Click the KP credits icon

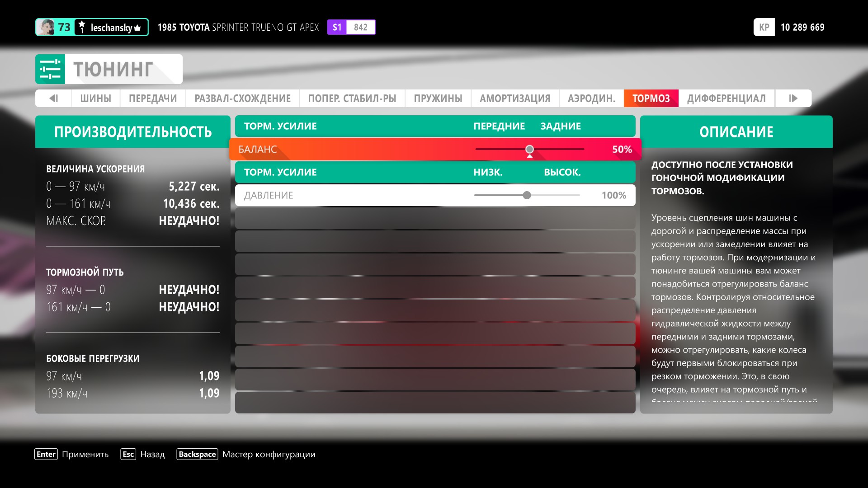pos(764,27)
